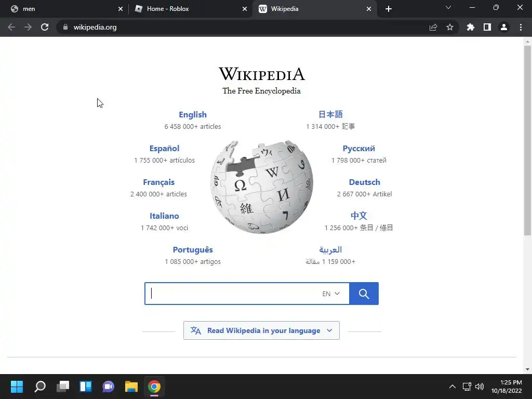Click the Wikipedia puzzle globe logo

point(262,187)
